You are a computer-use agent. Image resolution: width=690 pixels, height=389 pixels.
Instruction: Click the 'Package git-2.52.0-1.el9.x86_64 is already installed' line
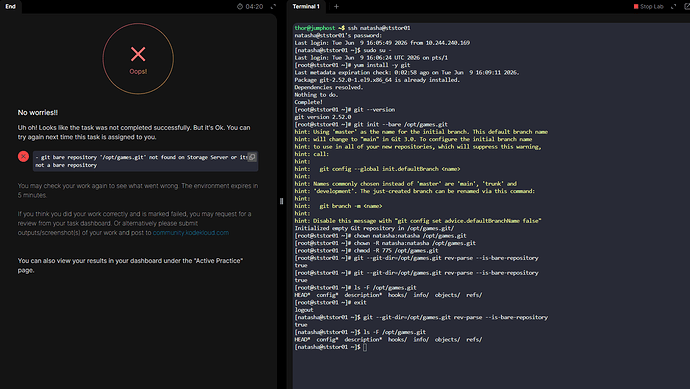click(377, 80)
